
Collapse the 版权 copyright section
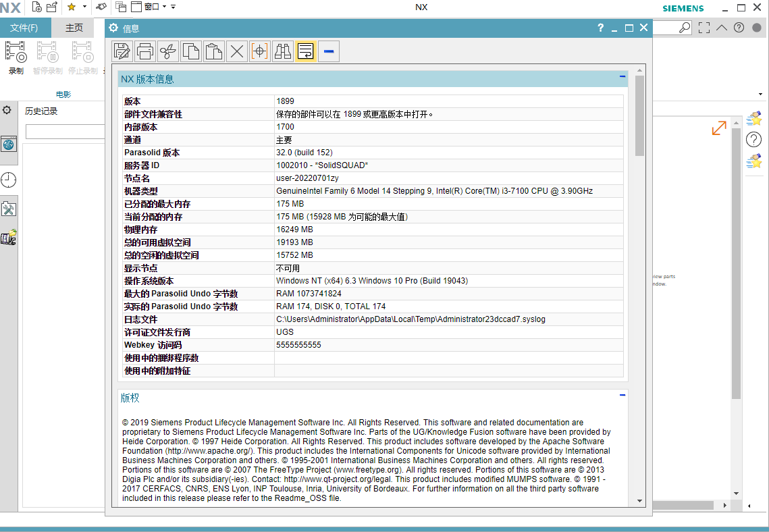pyautogui.click(x=622, y=395)
